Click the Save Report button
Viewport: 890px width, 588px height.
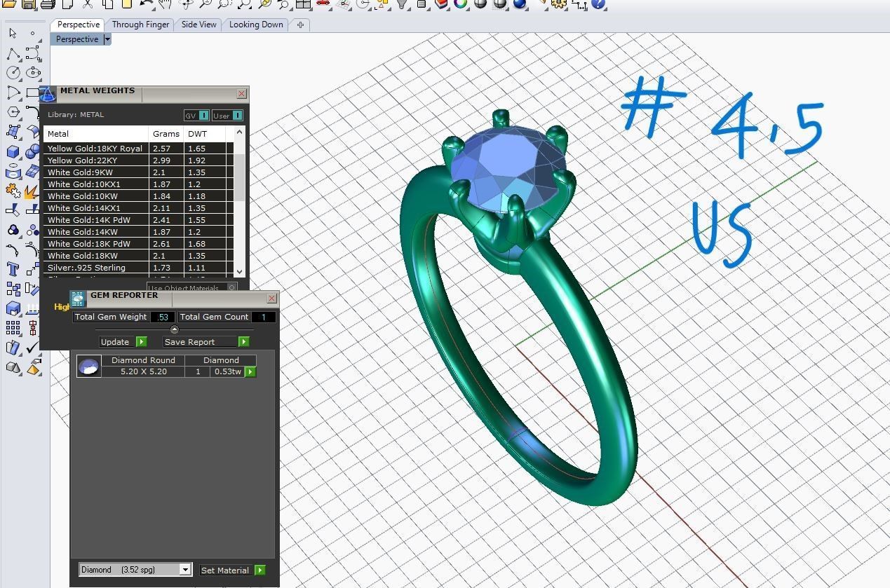(200, 342)
